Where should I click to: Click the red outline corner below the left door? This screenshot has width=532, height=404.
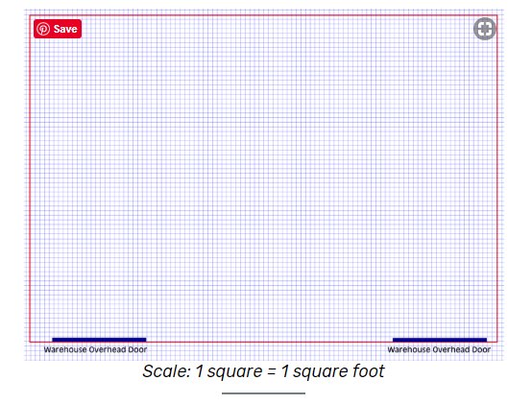30,342
